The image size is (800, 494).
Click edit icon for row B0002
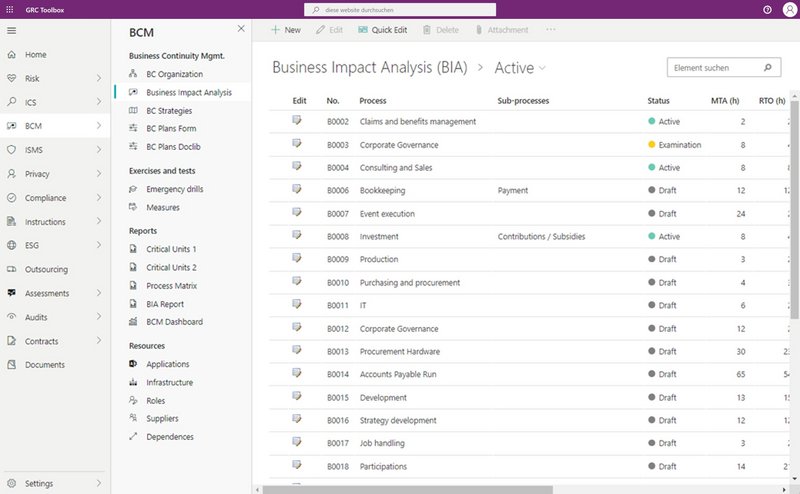297,121
